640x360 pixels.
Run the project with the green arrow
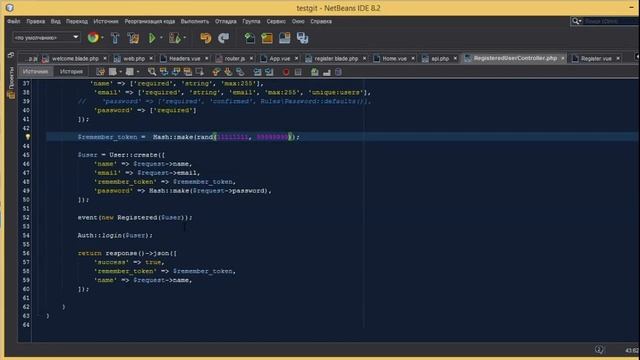click(x=152, y=38)
